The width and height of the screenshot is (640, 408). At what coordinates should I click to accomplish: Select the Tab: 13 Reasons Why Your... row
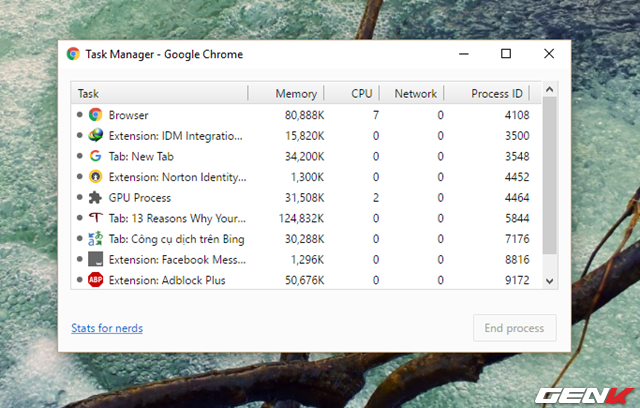[307, 218]
